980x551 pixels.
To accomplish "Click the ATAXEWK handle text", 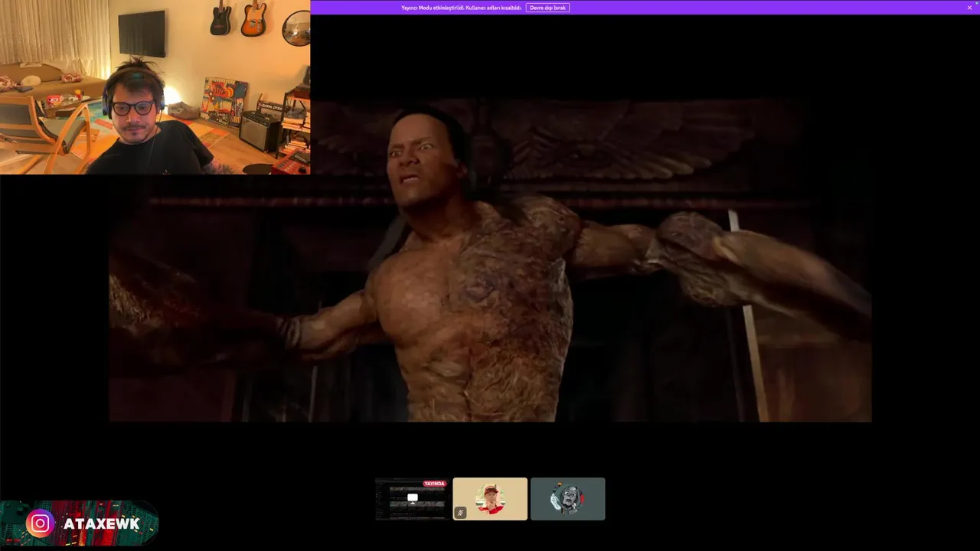I will pos(102,524).
